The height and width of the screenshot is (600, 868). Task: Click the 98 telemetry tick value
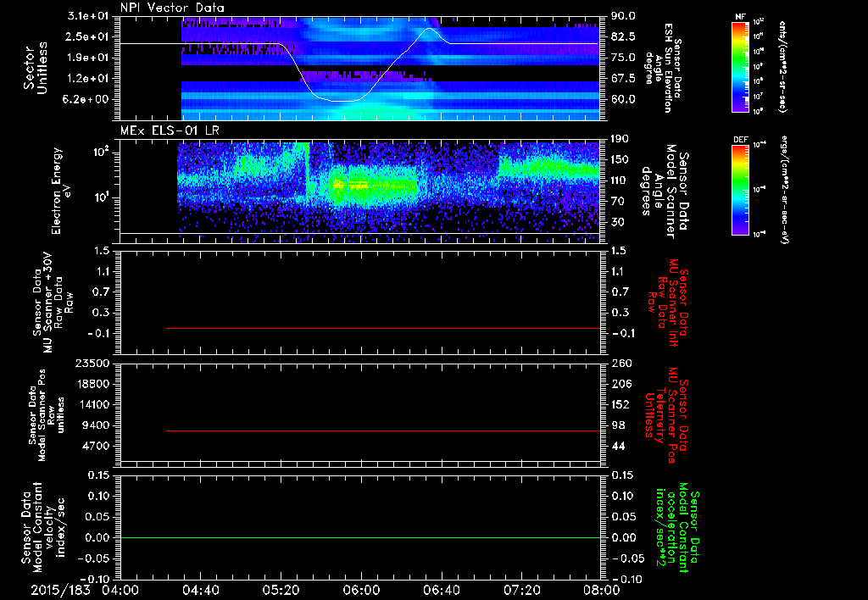point(618,425)
